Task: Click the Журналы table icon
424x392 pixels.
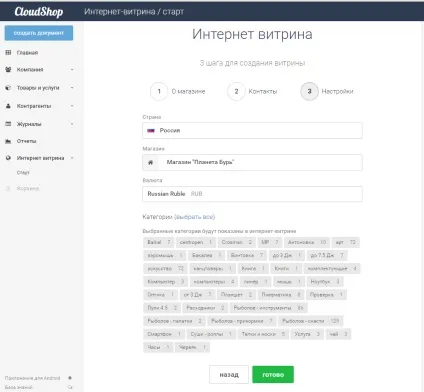Action: pos(8,124)
